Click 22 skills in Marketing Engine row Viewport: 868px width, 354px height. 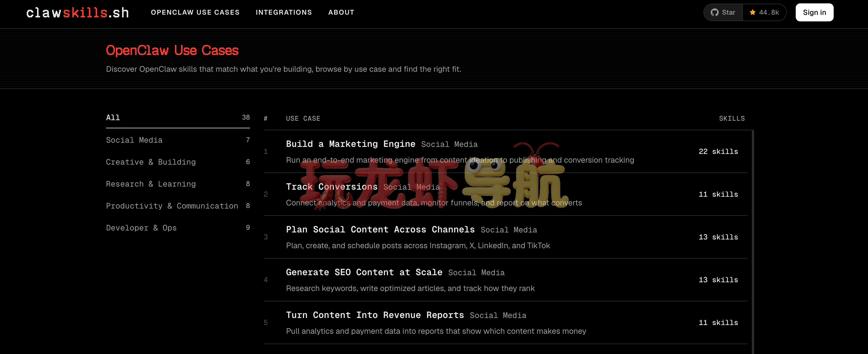pos(718,151)
